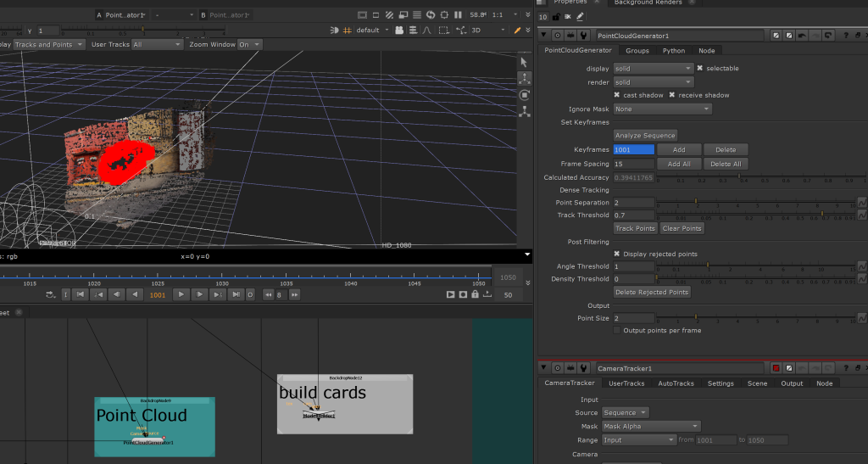Screen dimensions: 868x464
Task: Toggle the cast shadow checkbox
Action: pyautogui.click(x=617, y=95)
